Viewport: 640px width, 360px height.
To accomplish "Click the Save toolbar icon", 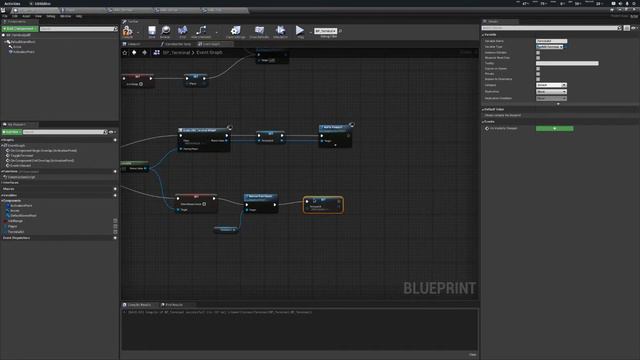I will (x=152, y=31).
